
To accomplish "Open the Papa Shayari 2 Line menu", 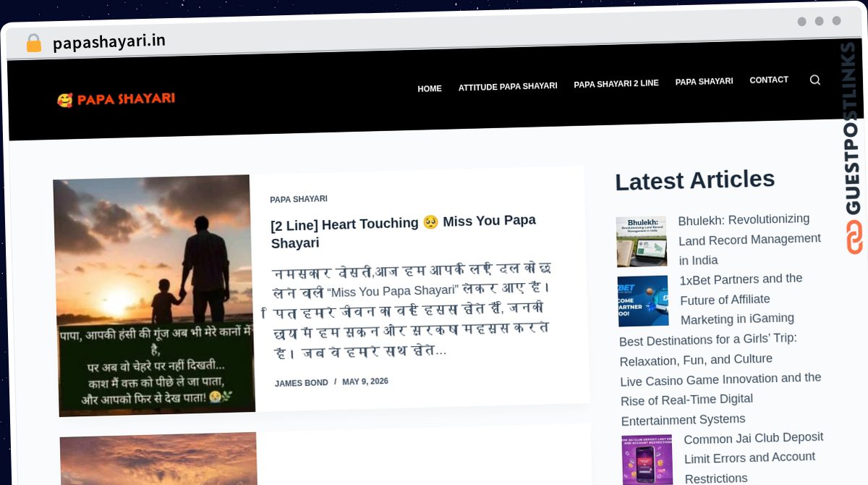I will 616,84.
